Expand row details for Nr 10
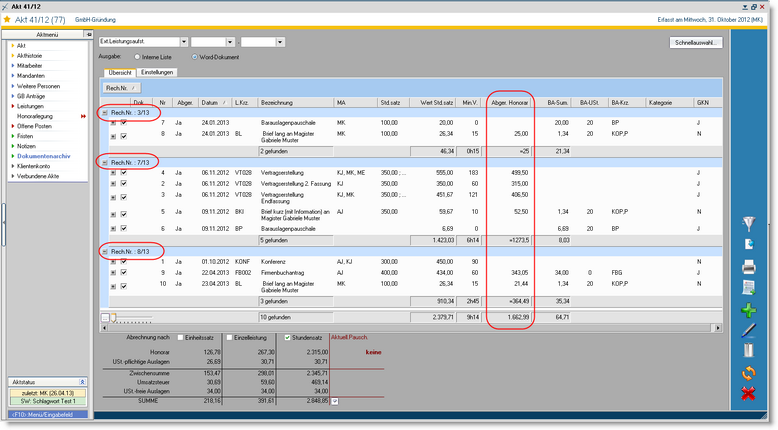This screenshot has height=430, width=778. pos(113,286)
